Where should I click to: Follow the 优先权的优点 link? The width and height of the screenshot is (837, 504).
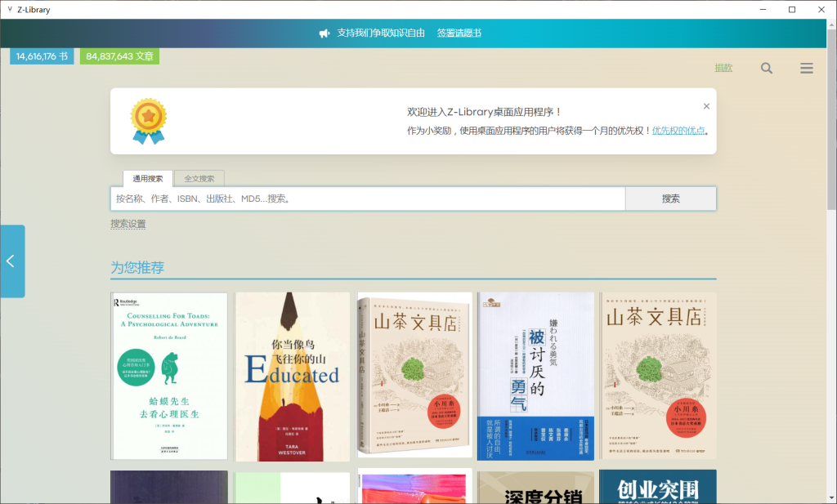(x=680, y=130)
